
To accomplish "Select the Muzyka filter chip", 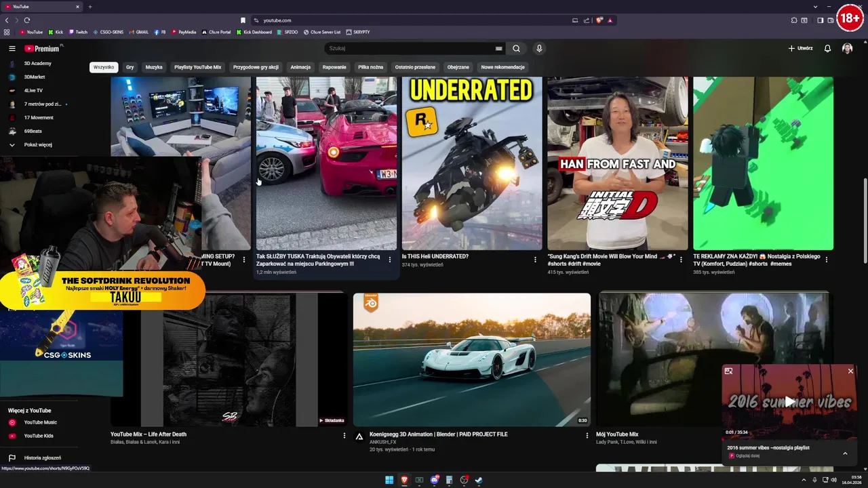I will point(154,67).
